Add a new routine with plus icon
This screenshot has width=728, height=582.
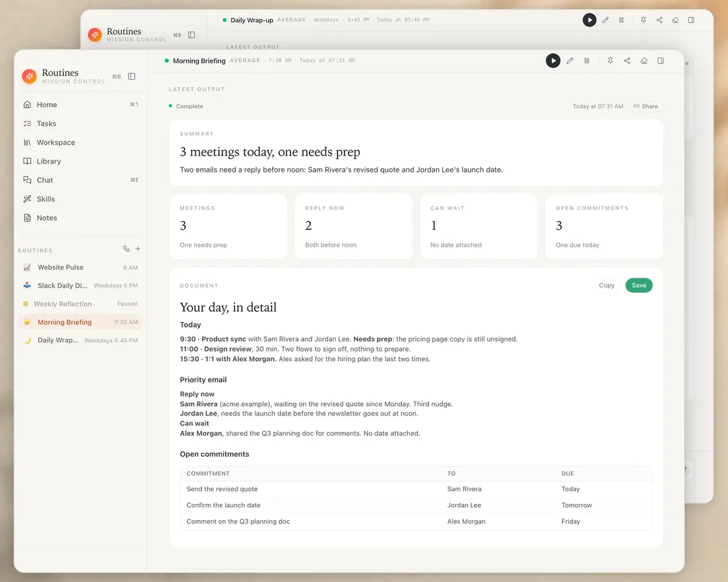pyautogui.click(x=138, y=249)
